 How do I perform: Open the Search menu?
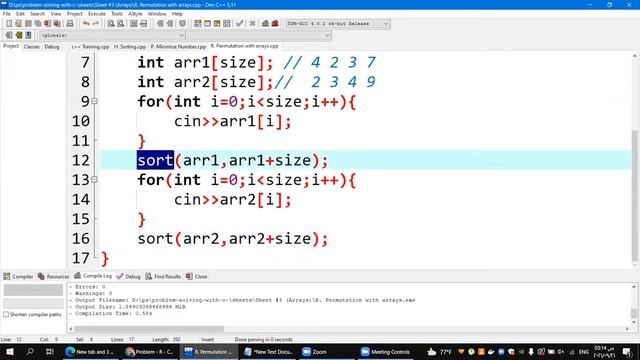[37, 14]
